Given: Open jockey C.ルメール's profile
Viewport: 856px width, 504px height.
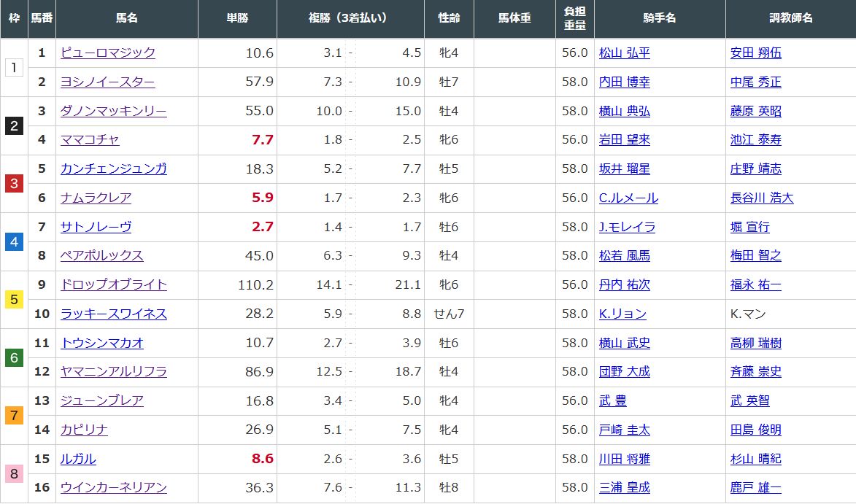Looking at the screenshot, I should click(x=628, y=198).
